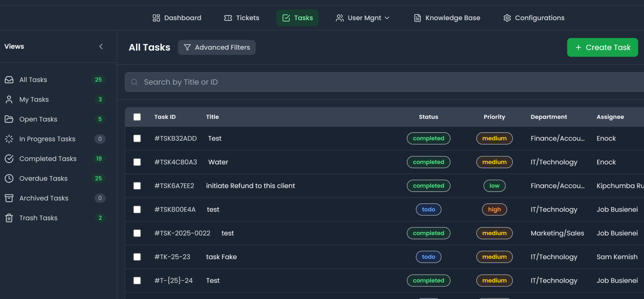Screen dimensions: 644x299
Task: Click the Dashboard icon in the top navigation
Action: click(x=156, y=18)
